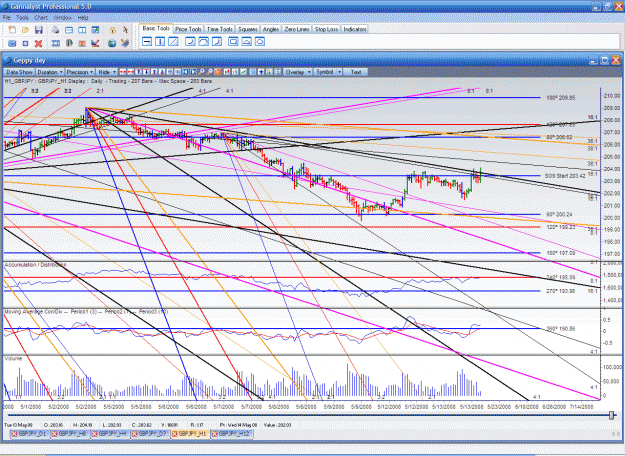
Task: Click the padlock icon in top toolbar
Action: 112,30
